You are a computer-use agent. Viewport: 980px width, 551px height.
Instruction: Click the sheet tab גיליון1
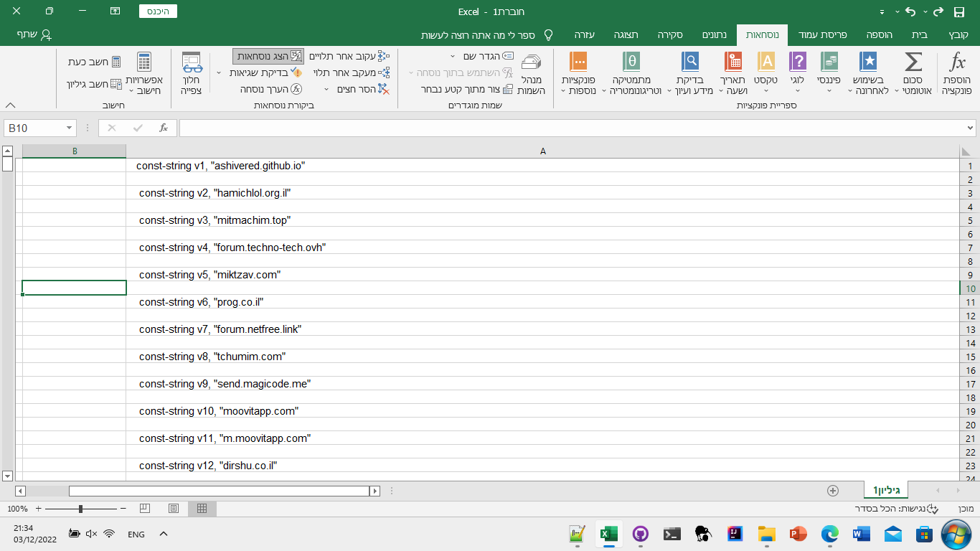pyautogui.click(x=886, y=490)
